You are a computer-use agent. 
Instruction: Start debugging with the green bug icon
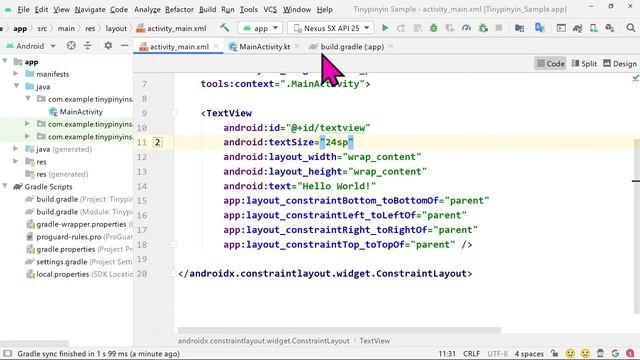(x=433, y=28)
